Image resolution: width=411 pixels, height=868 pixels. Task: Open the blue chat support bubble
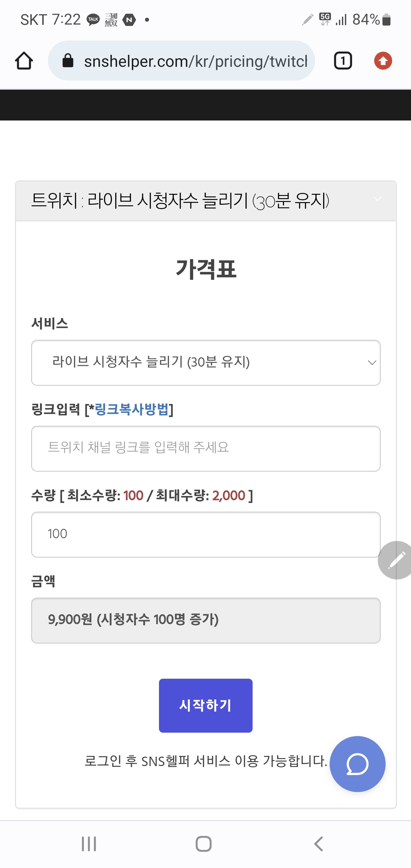[357, 764]
